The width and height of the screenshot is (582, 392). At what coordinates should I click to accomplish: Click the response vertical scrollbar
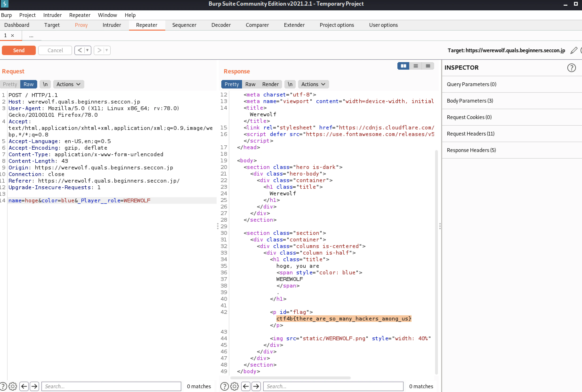click(x=436, y=262)
